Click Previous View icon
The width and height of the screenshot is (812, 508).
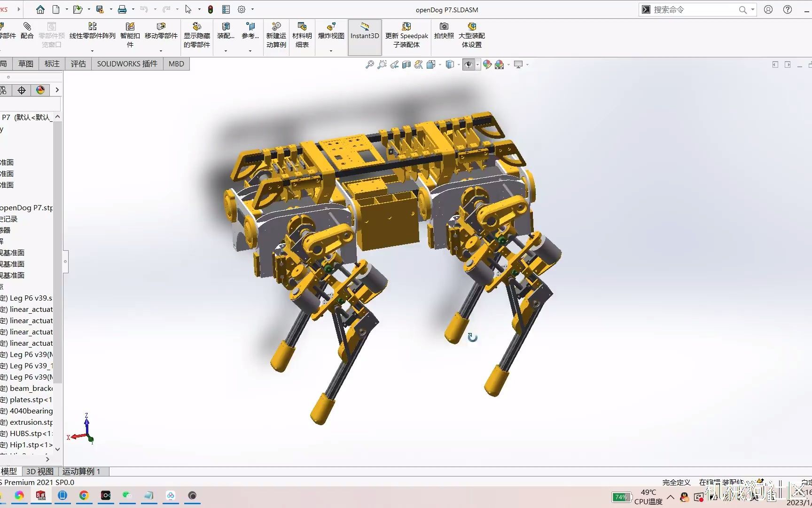coord(394,64)
